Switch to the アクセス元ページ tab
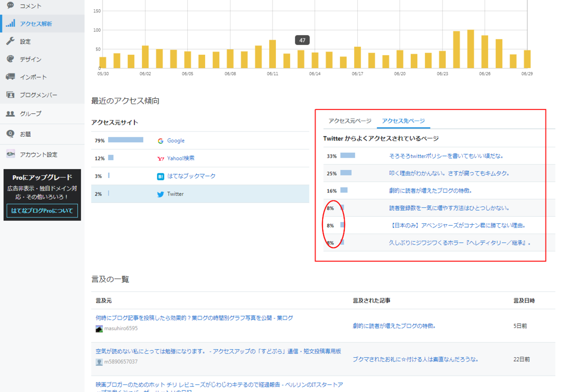The image size is (562, 392). [x=350, y=120]
